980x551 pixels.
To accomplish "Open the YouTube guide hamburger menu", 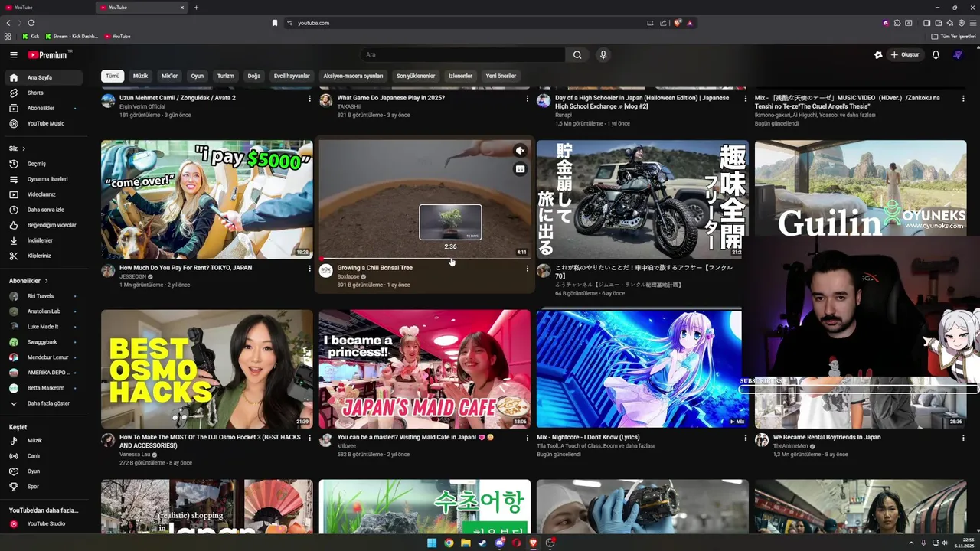I will [14, 55].
